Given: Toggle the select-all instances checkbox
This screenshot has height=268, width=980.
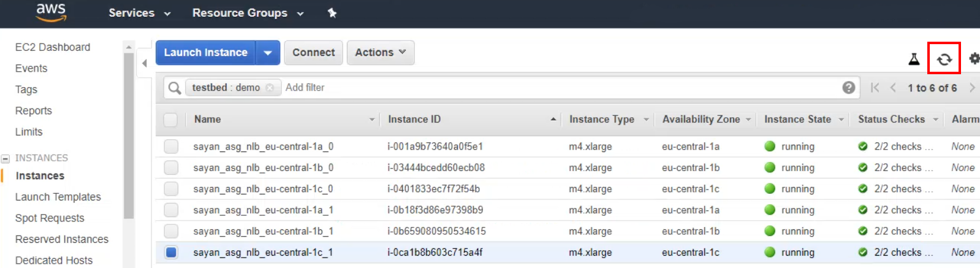Looking at the screenshot, I should (171, 120).
